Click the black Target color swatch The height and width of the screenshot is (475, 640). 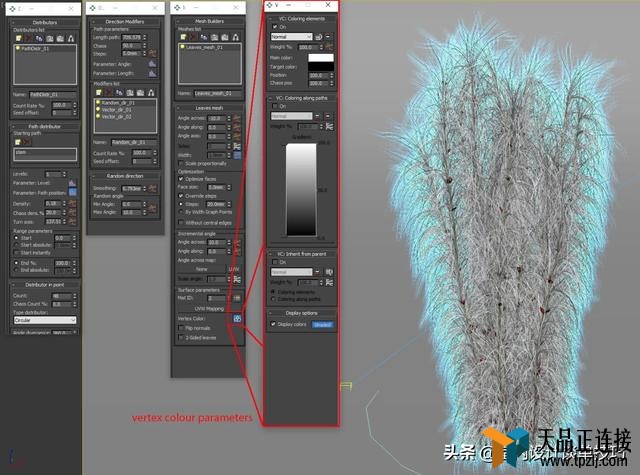click(x=321, y=67)
